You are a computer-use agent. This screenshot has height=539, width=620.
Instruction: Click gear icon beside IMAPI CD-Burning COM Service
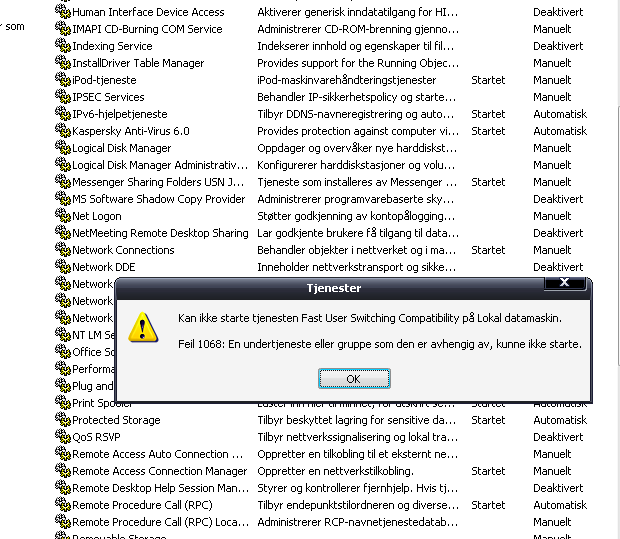(x=62, y=28)
